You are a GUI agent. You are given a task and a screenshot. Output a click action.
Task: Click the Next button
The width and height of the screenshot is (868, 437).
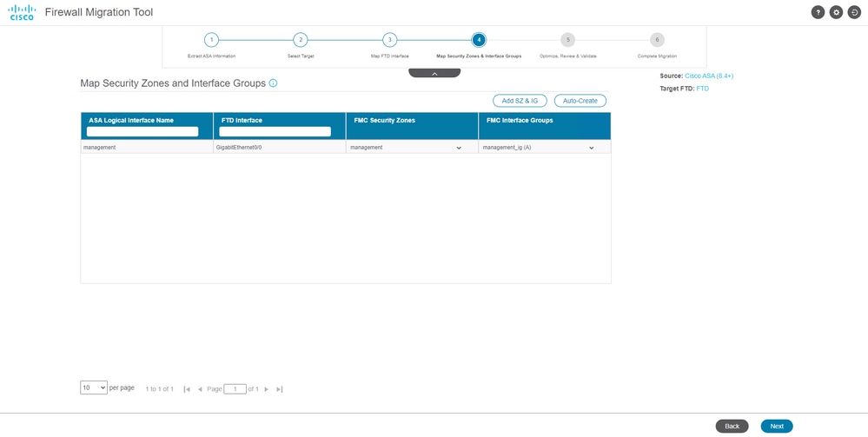click(777, 426)
